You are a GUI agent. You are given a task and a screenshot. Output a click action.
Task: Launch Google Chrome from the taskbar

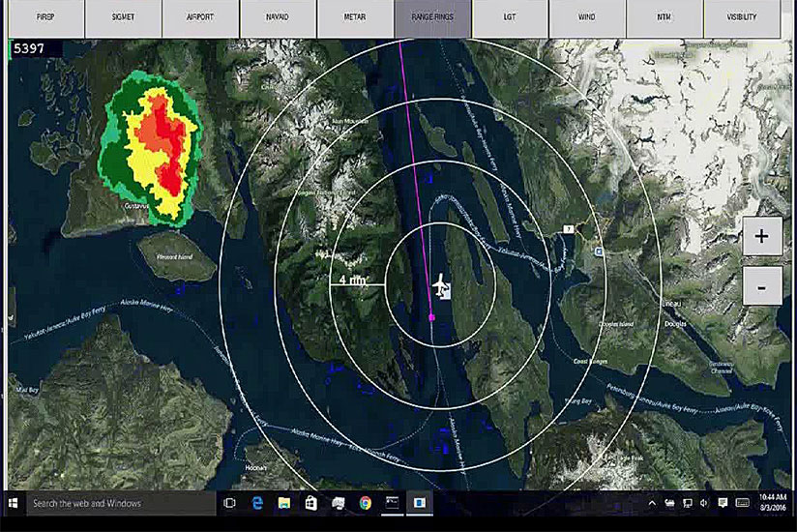click(x=365, y=503)
